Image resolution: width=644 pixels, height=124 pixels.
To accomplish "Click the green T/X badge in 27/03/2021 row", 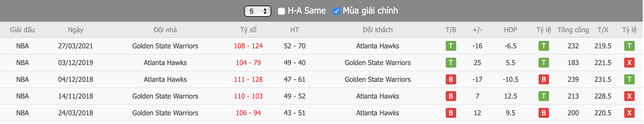I will click(629, 46).
